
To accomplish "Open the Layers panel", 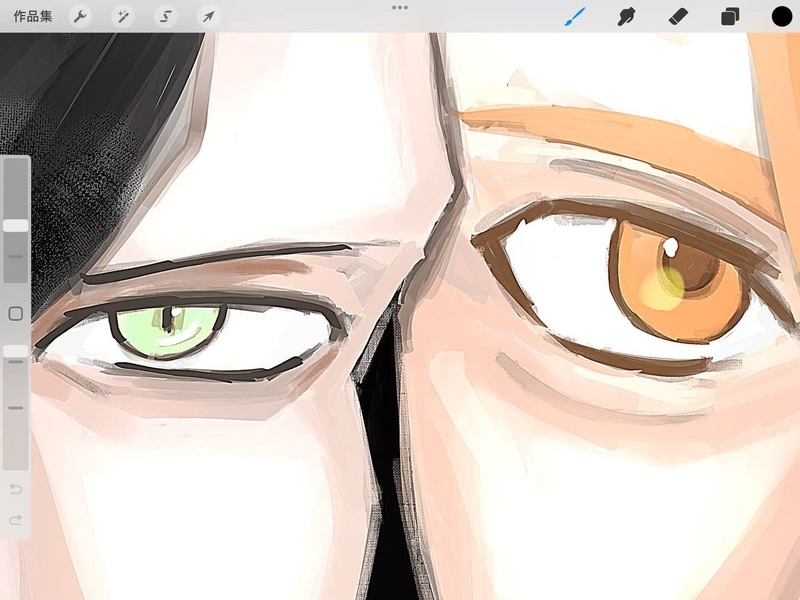I will coord(730,16).
